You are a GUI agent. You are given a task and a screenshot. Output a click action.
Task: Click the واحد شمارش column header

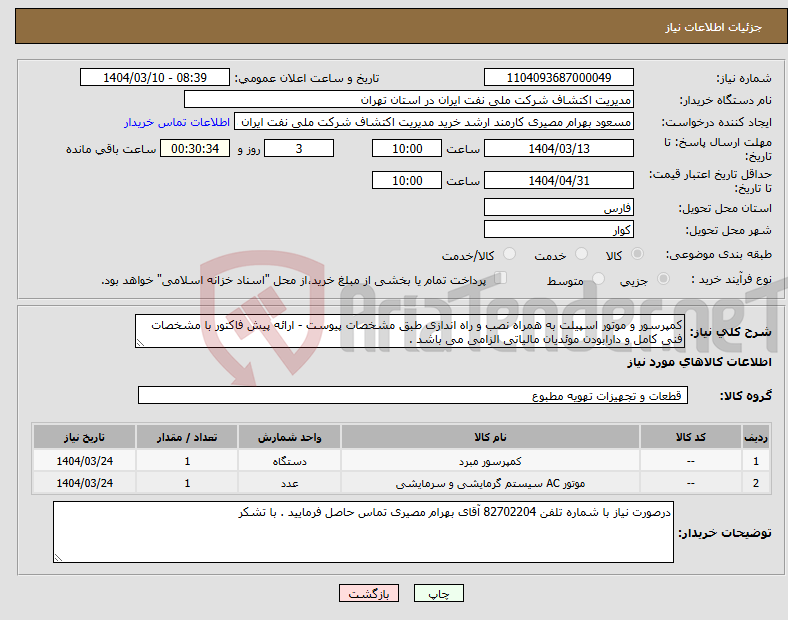click(x=289, y=437)
